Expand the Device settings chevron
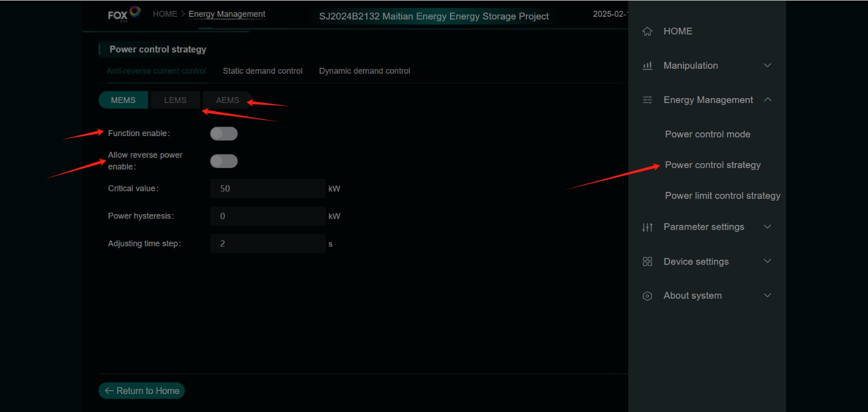 tap(768, 261)
